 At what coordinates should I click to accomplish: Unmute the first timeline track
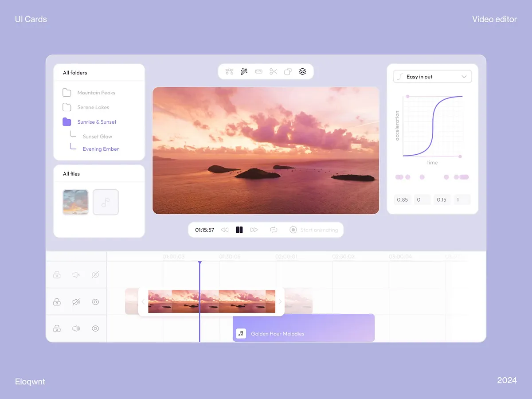(x=76, y=275)
